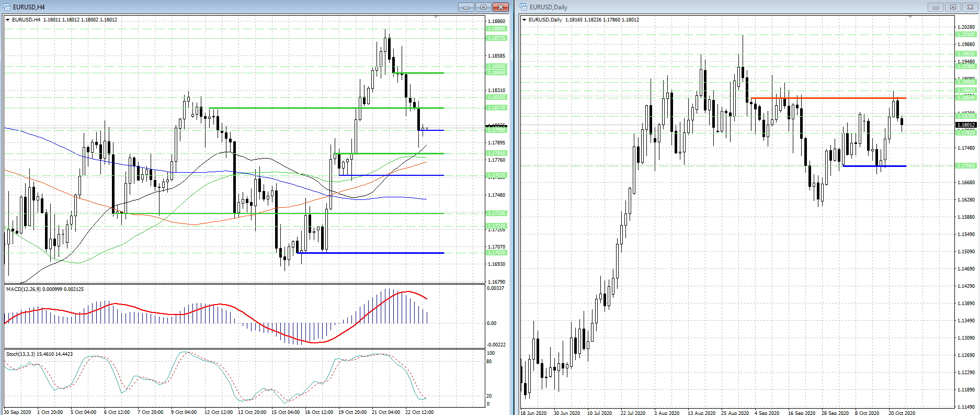Screen dimensions: 980x415
Task: Close the EURUSD,Daily chart window
Action: coord(970,7)
